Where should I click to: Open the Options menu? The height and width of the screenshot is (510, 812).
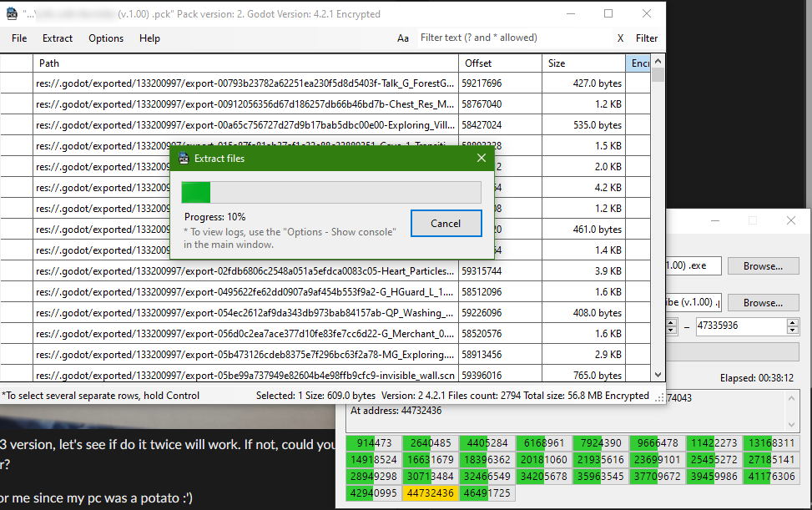tap(106, 38)
